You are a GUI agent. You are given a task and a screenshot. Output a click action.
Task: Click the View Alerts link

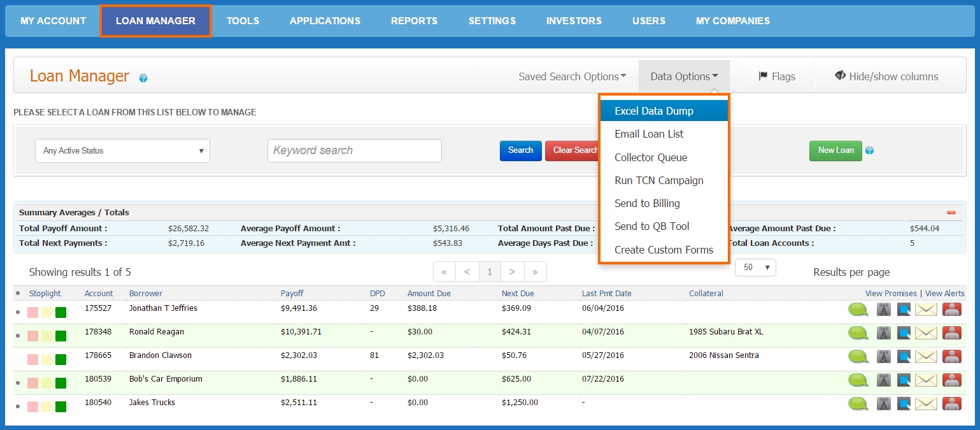click(945, 294)
